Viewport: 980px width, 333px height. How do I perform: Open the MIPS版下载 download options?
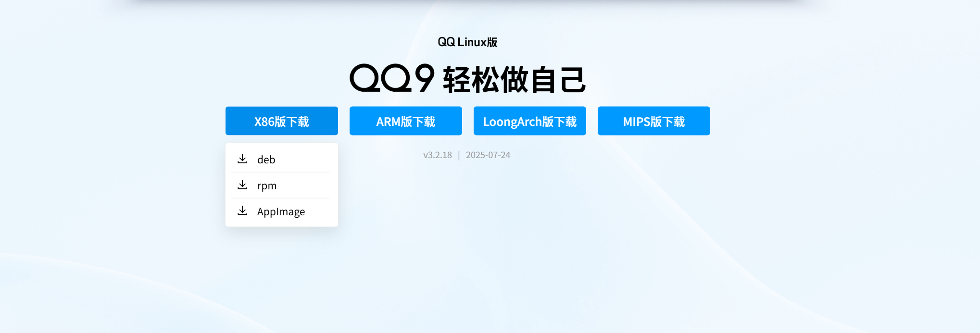pyautogui.click(x=653, y=121)
